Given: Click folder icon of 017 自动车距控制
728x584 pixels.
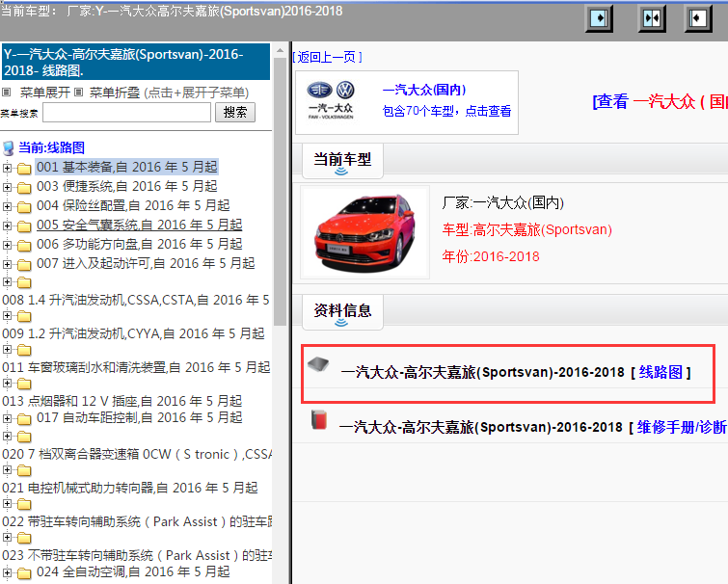Looking at the screenshot, I should pyautogui.click(x=24, y=419).
